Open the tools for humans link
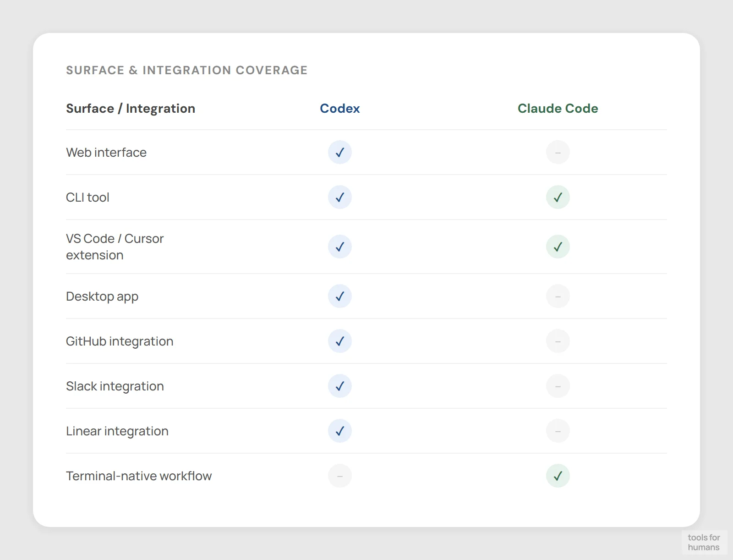This screenshot has width=733, height=560. [x=705, y=543]
